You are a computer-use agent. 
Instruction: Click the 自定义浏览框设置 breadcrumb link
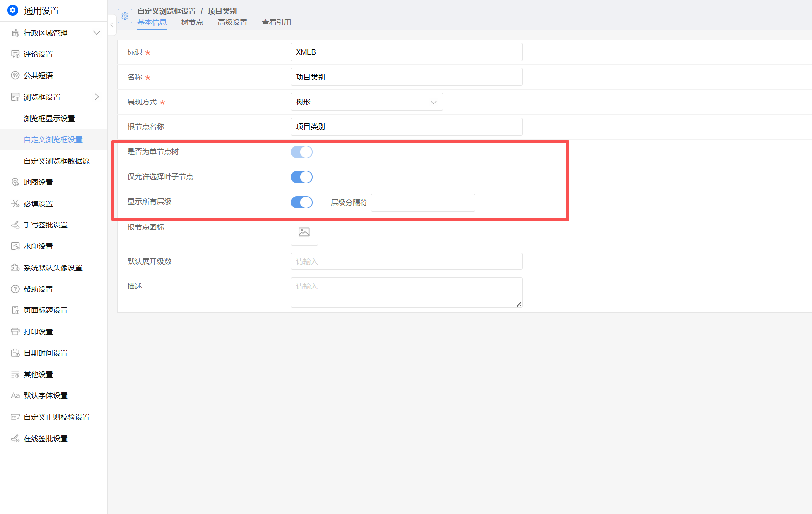[167, 11]
